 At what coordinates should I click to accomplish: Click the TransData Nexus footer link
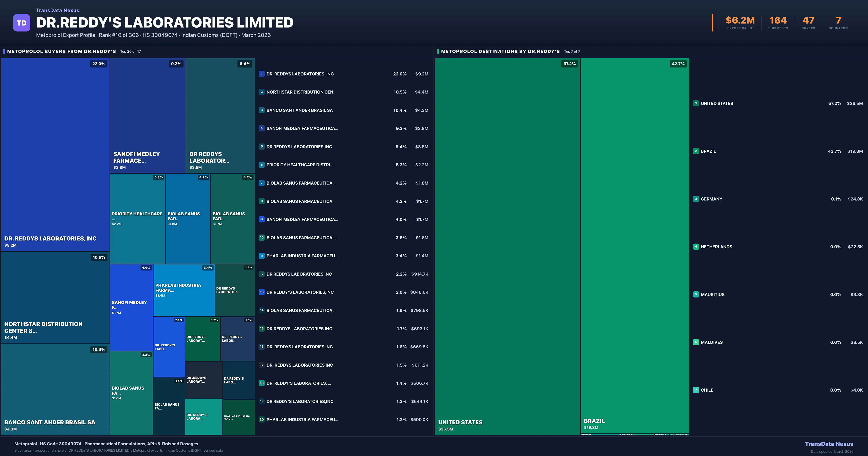pos(829,444)
